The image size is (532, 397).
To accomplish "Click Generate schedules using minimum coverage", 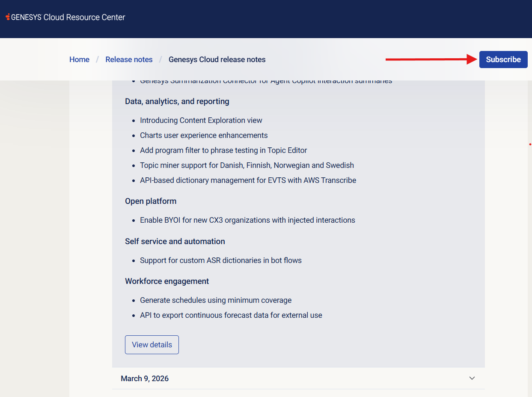I will tap(216, 300).
